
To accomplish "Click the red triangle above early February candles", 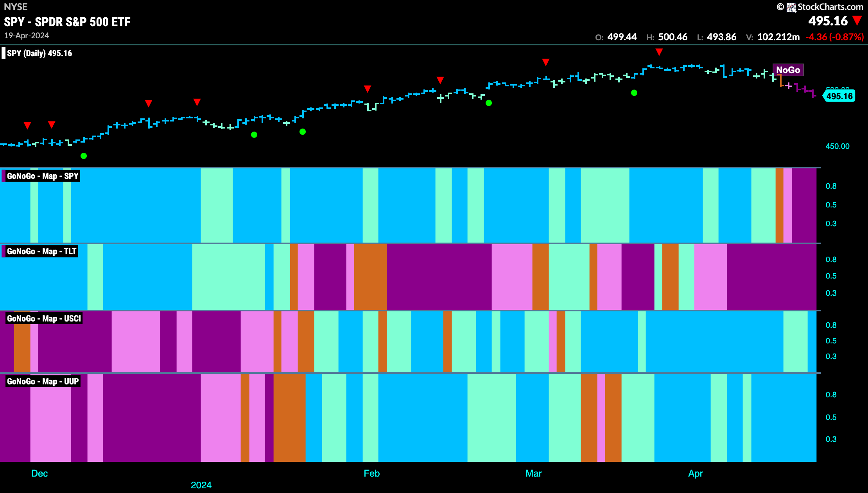I will coord(368,89).
